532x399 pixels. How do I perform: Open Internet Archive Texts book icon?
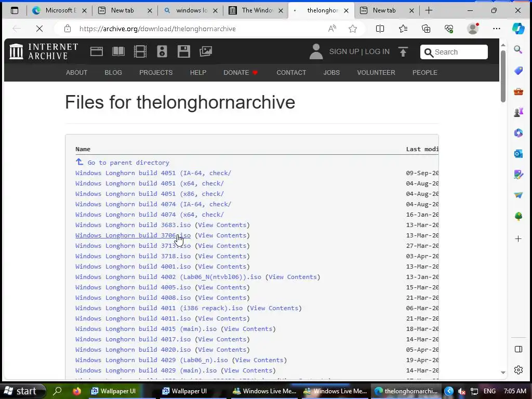tap(118, 51)
